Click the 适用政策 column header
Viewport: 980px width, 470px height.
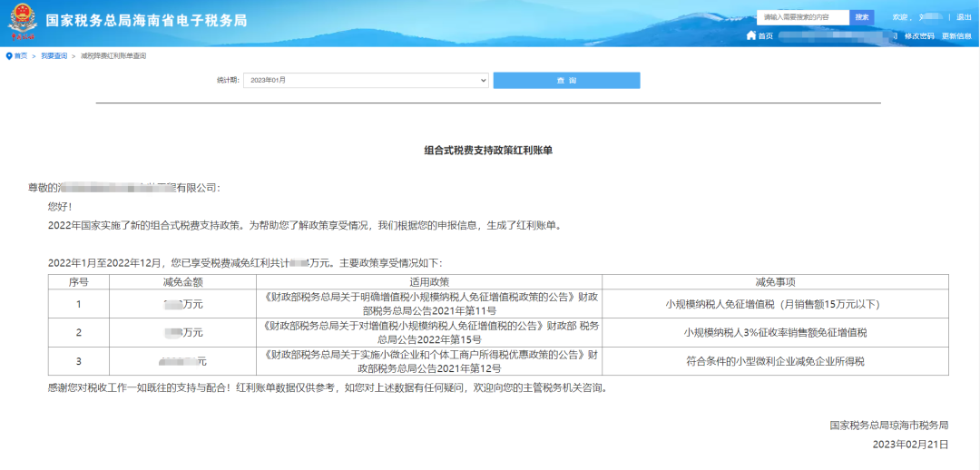[429, 281]
